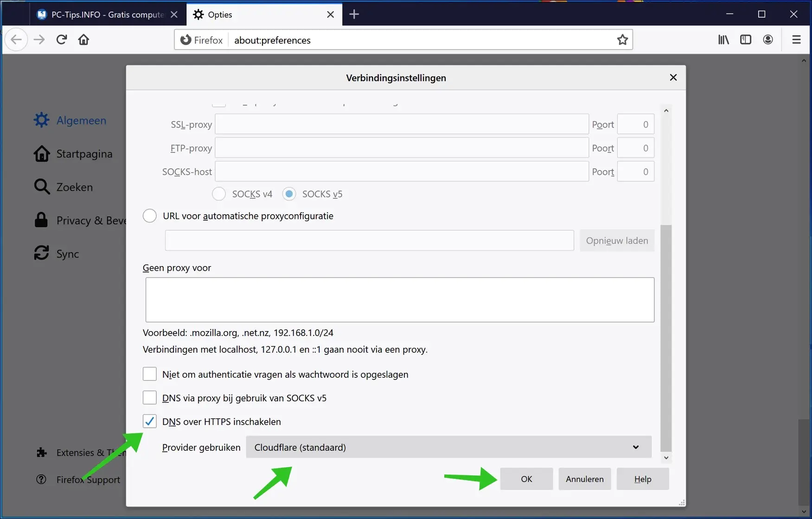Click the SSL-proxy Poort field
Screen dimensions: 812x519
(636, 124)
